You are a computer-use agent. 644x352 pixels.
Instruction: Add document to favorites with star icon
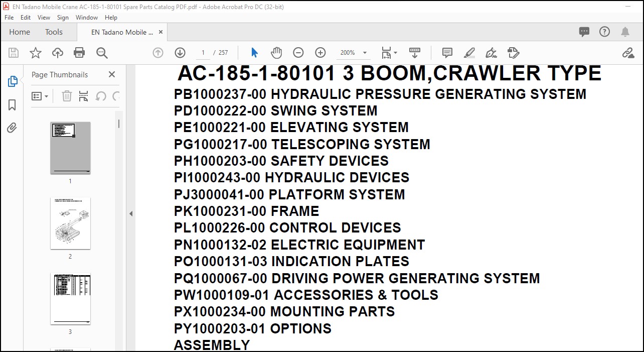[x=36, y=53]
